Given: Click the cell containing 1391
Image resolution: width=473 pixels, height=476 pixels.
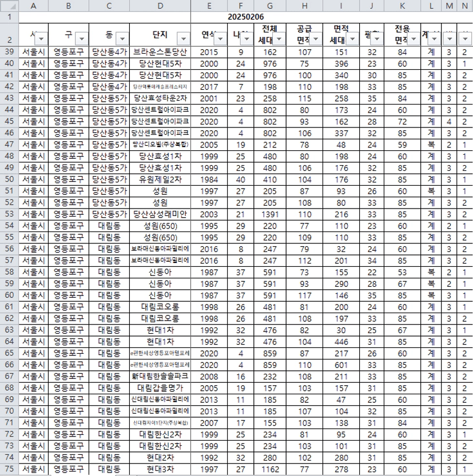Looking at the screenshot, I should pos(270,214).
